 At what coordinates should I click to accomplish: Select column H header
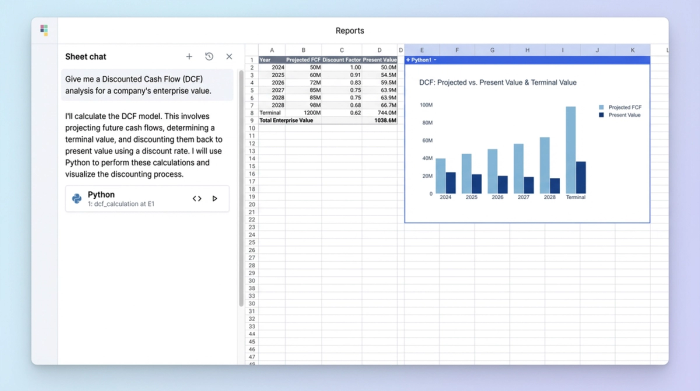pos(527,50)
